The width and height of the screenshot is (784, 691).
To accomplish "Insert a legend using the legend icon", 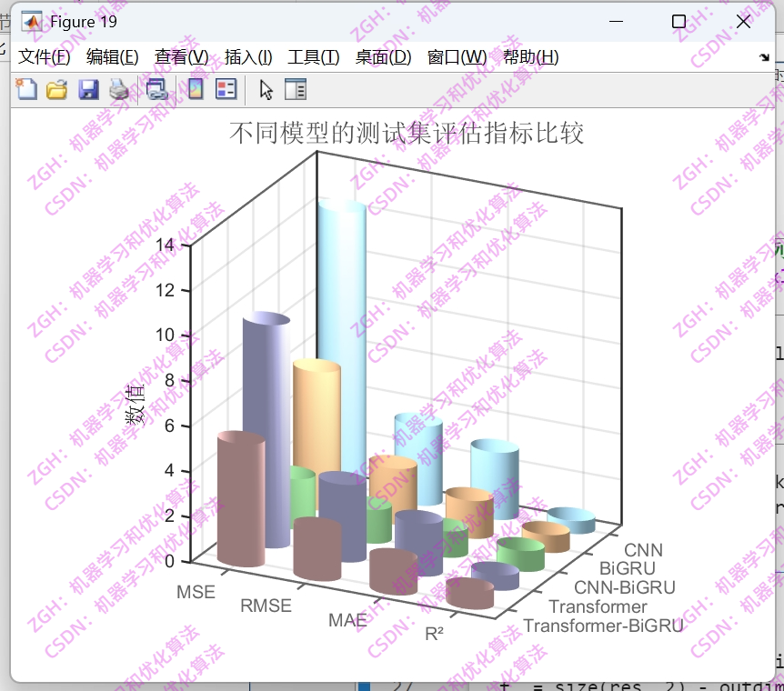I will click(x=225, y=89).
